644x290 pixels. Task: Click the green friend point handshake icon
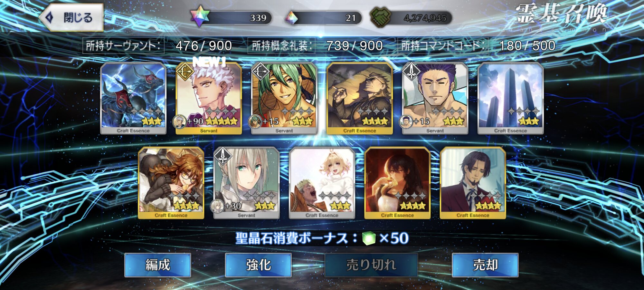381,17
